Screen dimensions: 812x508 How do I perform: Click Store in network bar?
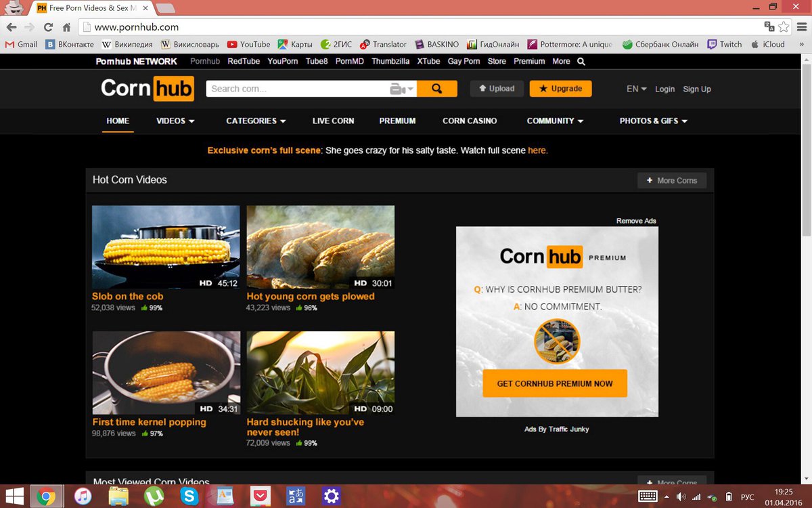pos(497,61)
